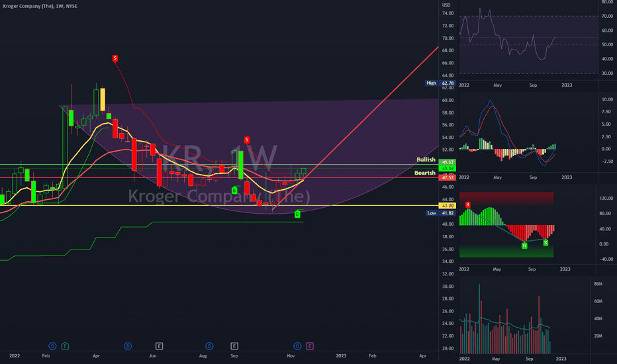617x364 pixels.
Task: Click the 80M volume axis label
Action: click(598, 284)
